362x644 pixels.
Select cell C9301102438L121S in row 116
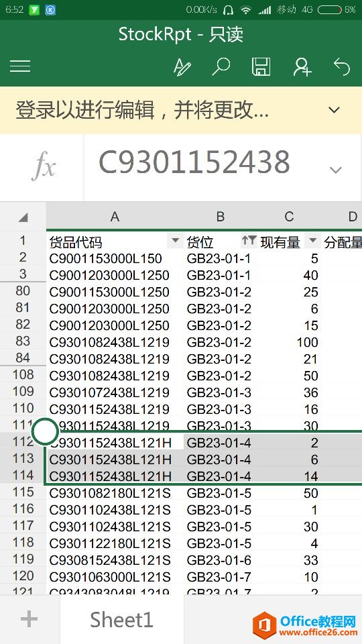coord(115,510)
